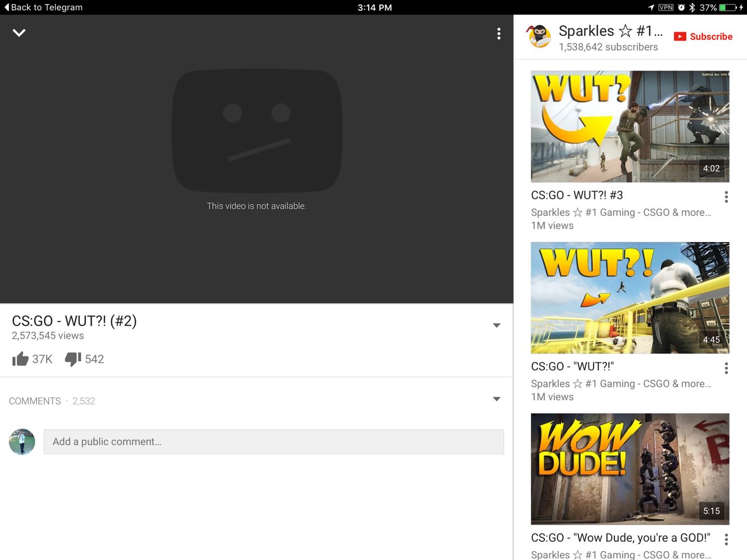
Task: Tap the VPN indicator in the status bar
Action: coord(666,8)
